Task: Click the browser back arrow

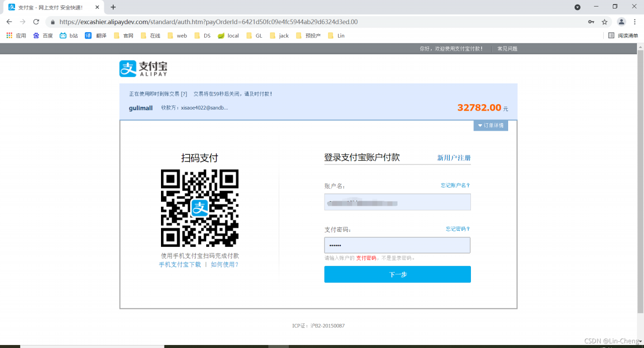Action: (9, 22)
